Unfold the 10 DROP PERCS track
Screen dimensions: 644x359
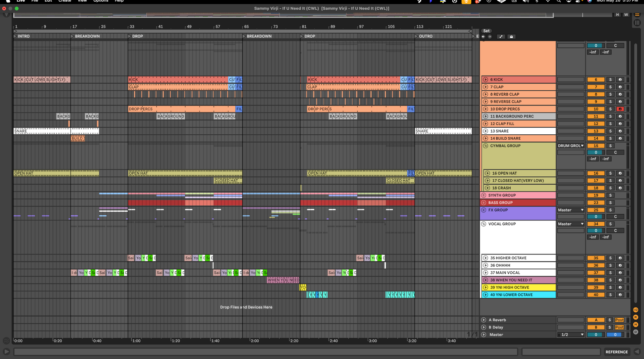485,109
